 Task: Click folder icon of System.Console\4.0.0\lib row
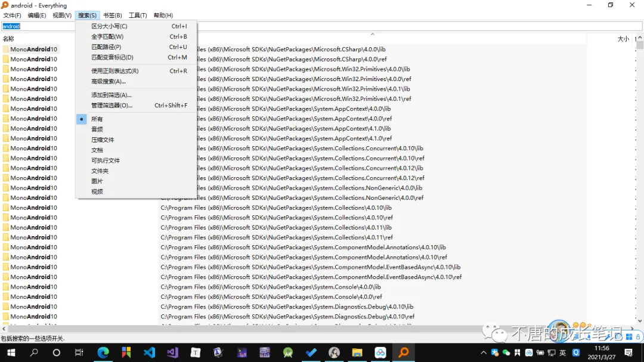pyautogui.click(x=6, y=287)
